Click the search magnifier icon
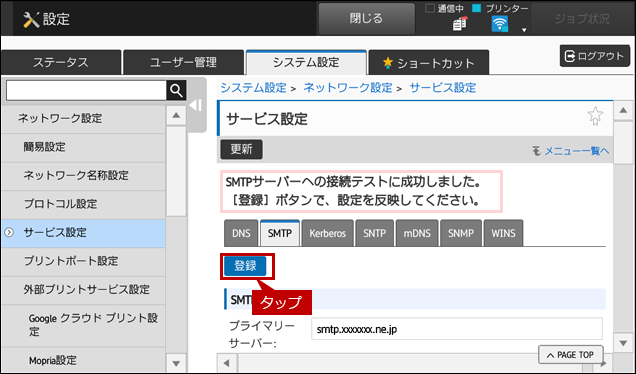Viewport: 636px width, 374px height. 176,90
